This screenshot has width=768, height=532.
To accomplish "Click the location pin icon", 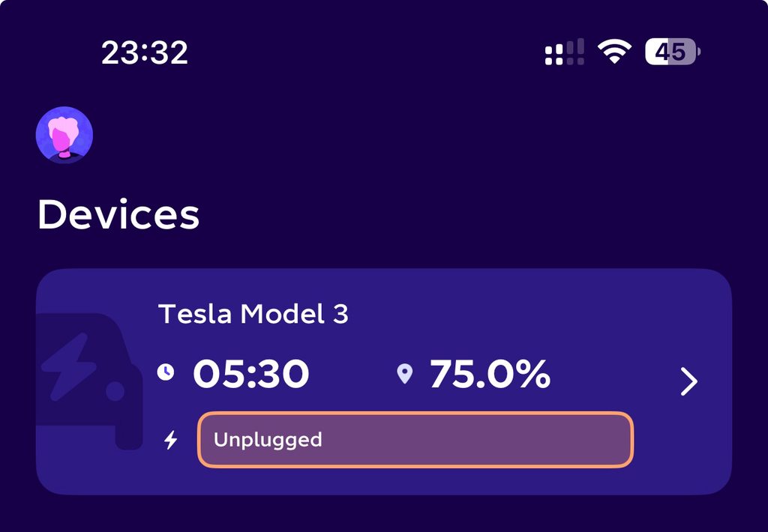I will point(404,373).
